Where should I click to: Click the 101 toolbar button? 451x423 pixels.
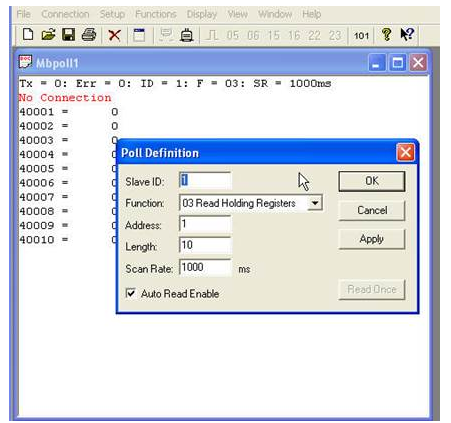tap(361, 36)
